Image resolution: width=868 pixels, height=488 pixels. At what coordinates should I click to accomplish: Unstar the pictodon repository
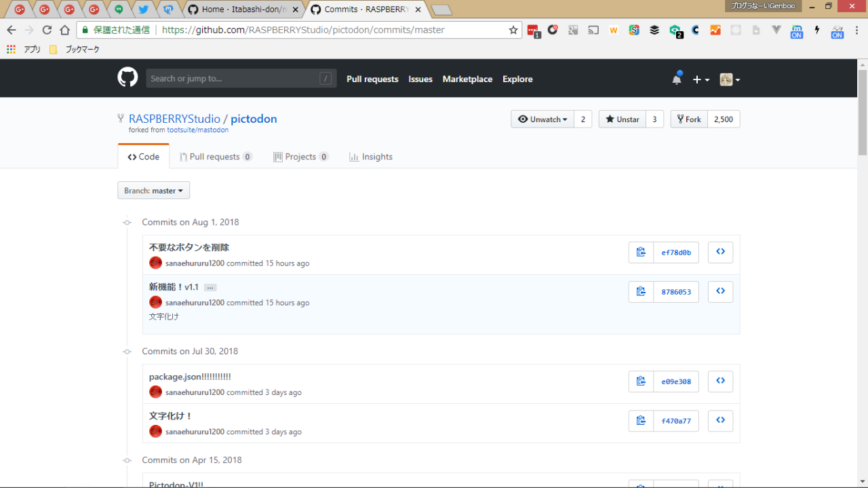pos(622,119)
